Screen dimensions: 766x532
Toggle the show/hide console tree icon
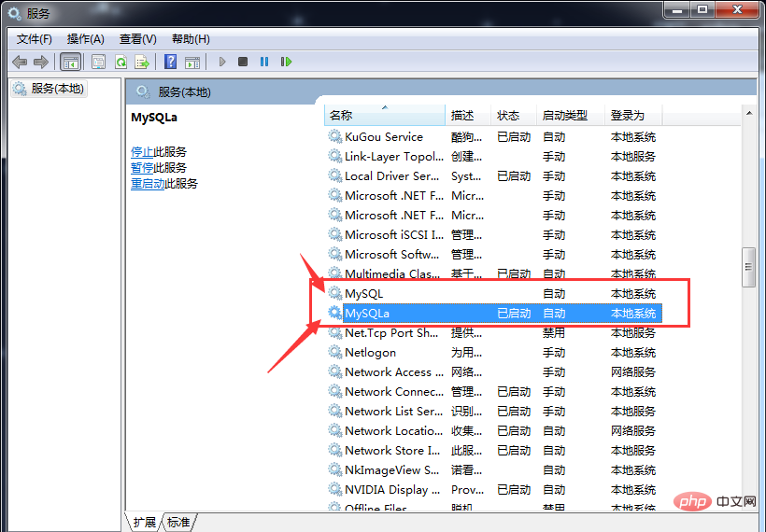tap(70, 62)
